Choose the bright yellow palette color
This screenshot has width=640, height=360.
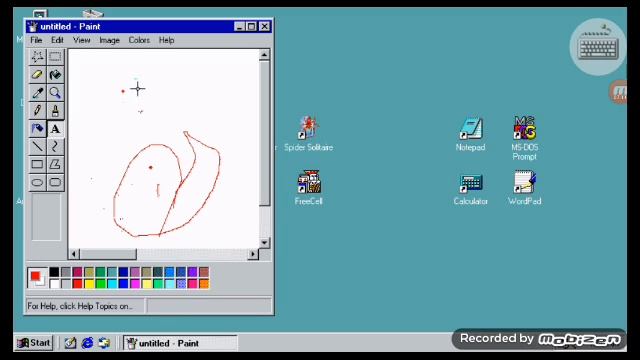(x=89, y=283)
